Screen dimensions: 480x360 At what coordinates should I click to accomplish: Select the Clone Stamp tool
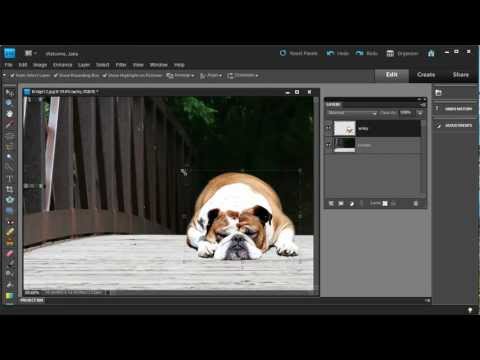10,243
